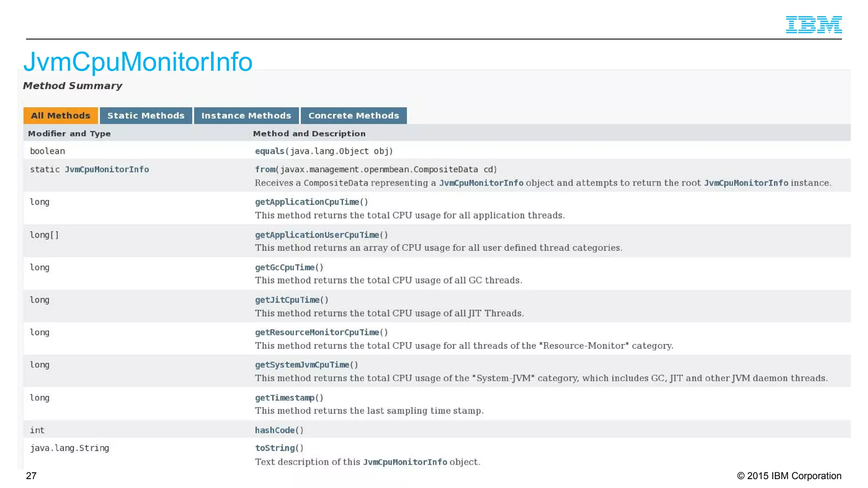Open the from method link

tap(265, 169)
